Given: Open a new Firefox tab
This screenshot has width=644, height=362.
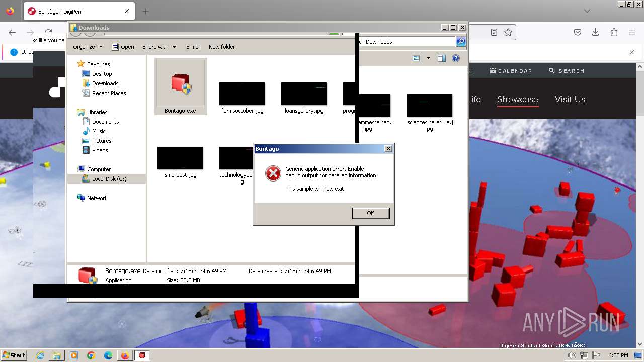Looking at the screenshot, I should pyautogui.click(x=145, y=11).
